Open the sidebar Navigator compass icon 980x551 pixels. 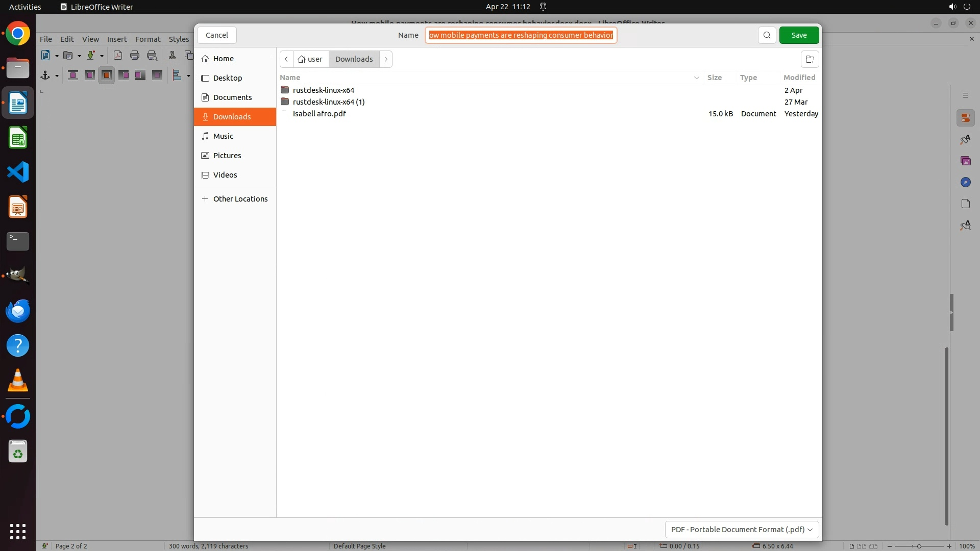(x=965, y=182)
